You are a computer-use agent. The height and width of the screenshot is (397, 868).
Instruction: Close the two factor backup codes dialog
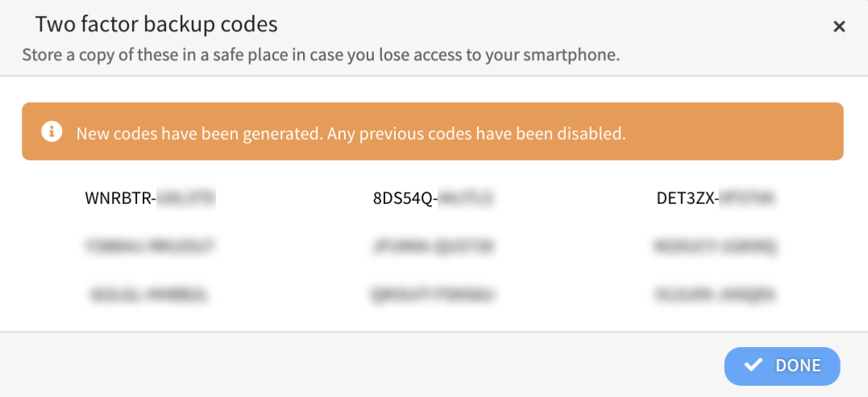[839, 27]
